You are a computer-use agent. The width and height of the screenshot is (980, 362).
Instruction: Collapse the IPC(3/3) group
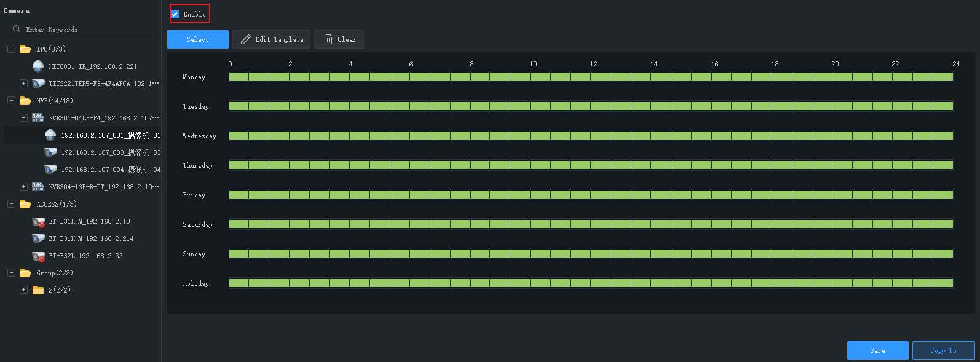coord(11,49)
